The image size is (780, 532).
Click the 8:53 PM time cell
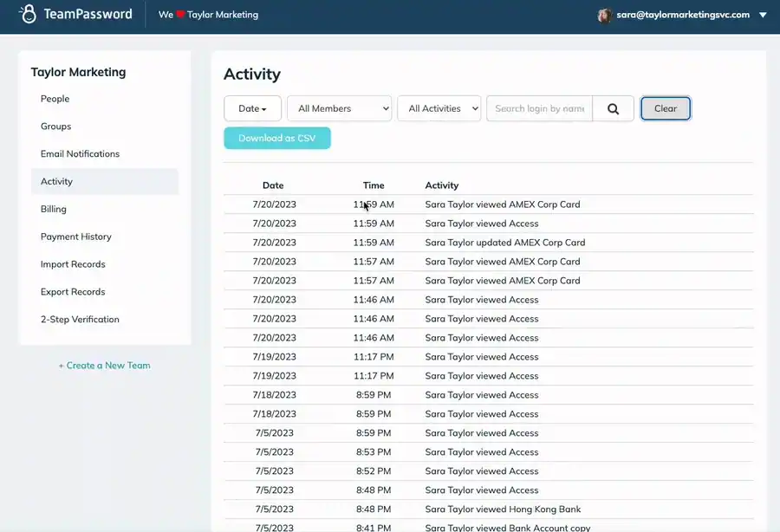[x=374, y=452]
